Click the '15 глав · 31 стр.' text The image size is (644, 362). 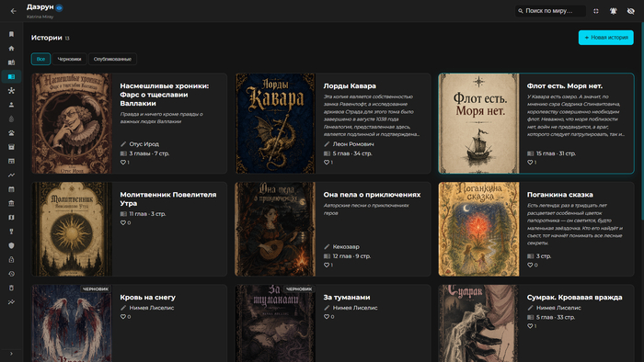tap(556, 153)
